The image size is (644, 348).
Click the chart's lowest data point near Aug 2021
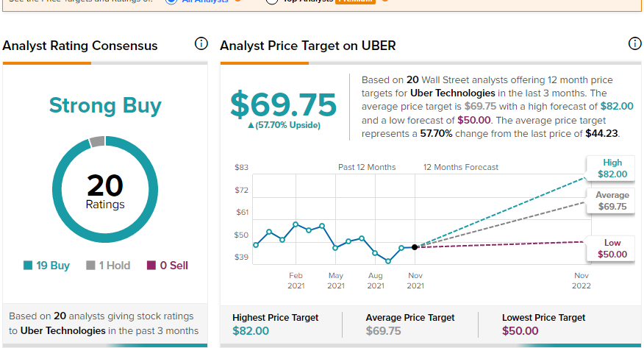click(388, 261)
